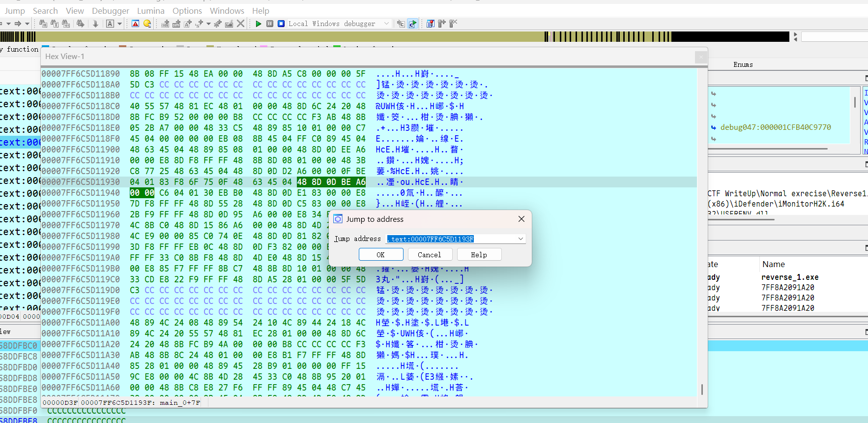868x423 pixels.
Task: Click the struct variable 's' toolbar icon
Action: pyautogui.click(x=199, y=24)
